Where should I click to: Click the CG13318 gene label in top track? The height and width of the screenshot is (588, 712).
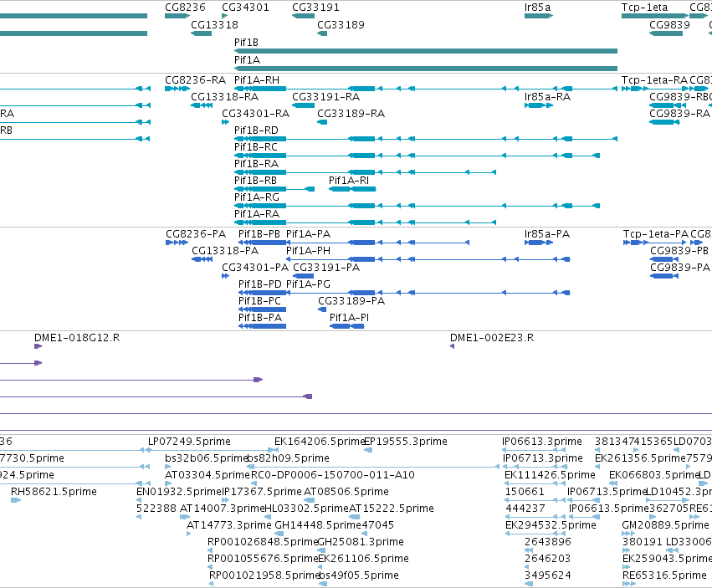tap(214, 24)
